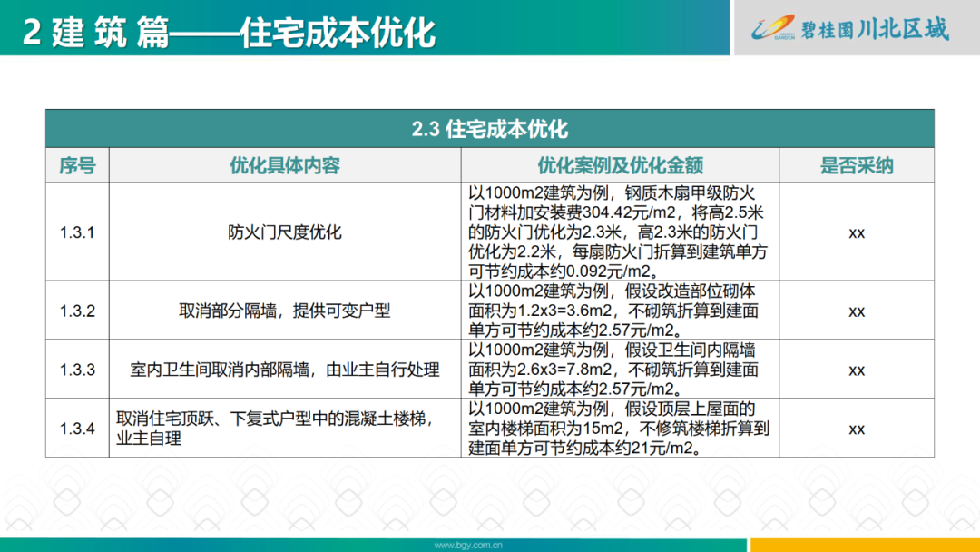The width and height of the screenshot is (980, 552).
Task: Select the 碧桂园川北区域 brand emblem
Action: [x=848, y=27]
